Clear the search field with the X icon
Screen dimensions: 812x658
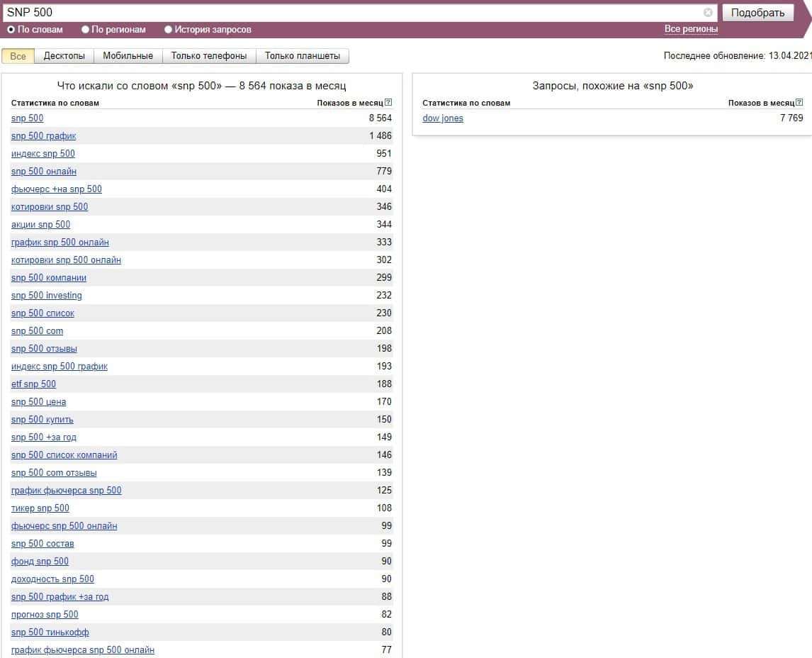[x=708, y=13]
